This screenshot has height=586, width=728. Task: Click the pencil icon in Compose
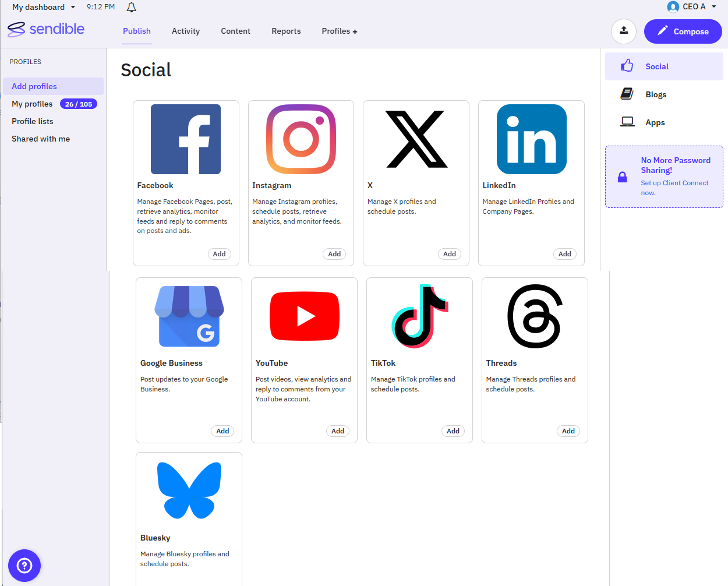coord(662,31)
